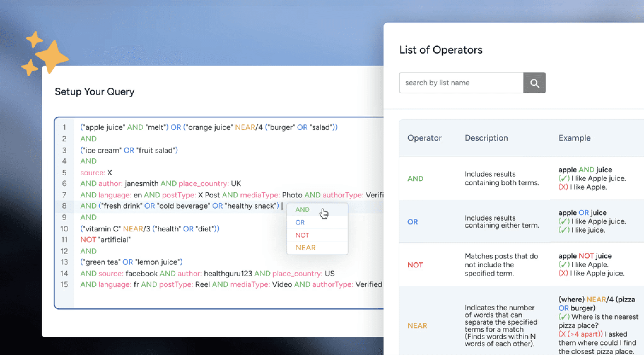644x355 pixels.
Task: Click the 'source:' keyword on line 5
Action: (92, 173)
